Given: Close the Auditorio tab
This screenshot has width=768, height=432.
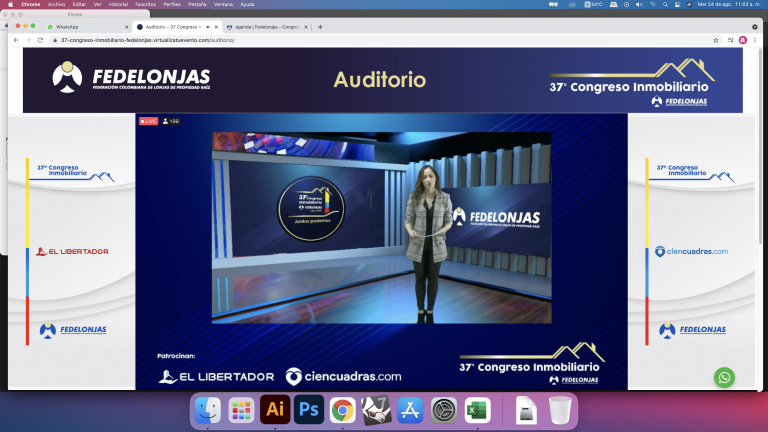Looking at the screenshot, I should point(216,27).
